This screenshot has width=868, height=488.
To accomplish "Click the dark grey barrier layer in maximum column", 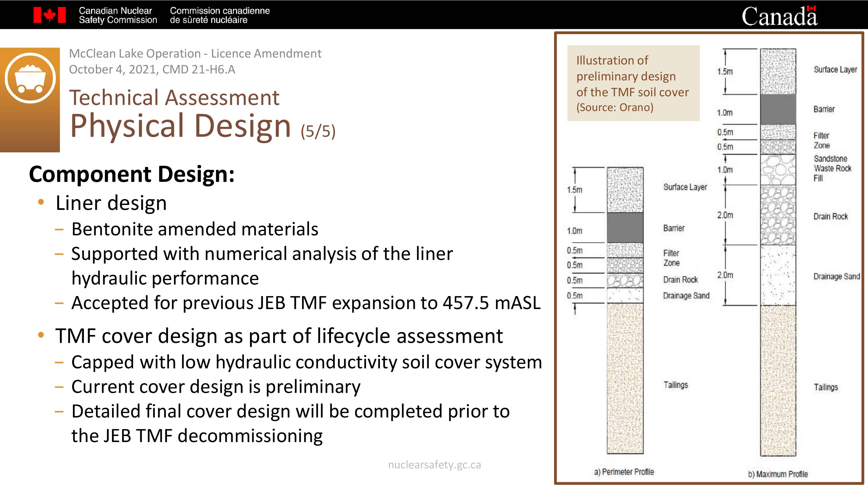I will tap(778, 109).
